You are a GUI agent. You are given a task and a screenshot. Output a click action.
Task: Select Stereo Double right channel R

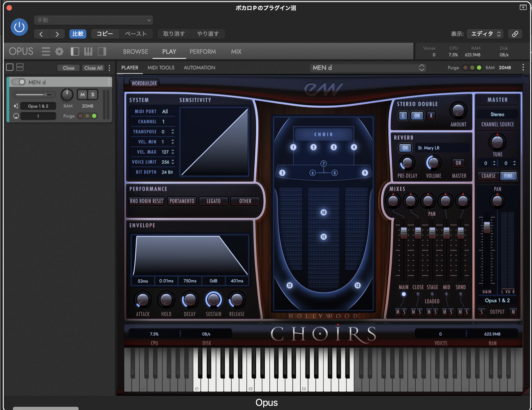pos(431,115)
